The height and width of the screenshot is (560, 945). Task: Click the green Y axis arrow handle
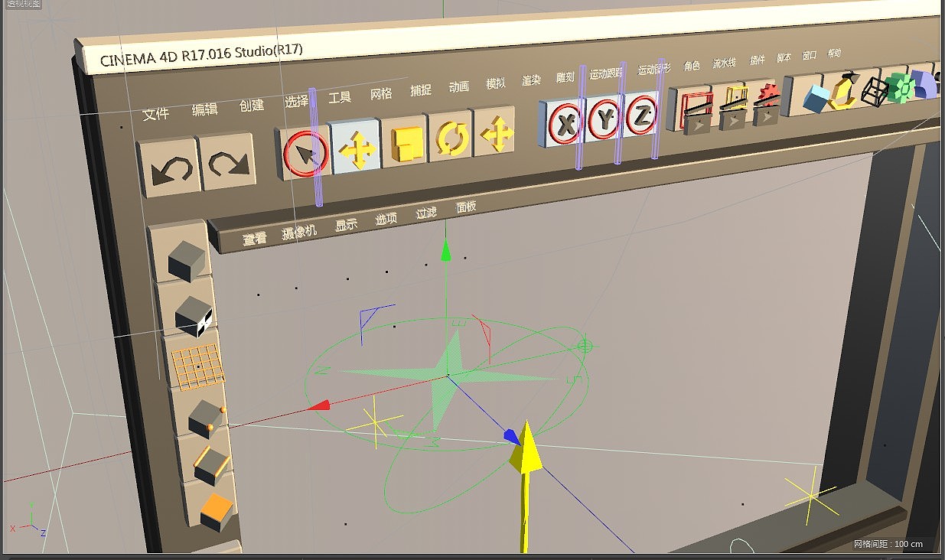[x=447, y=252]
